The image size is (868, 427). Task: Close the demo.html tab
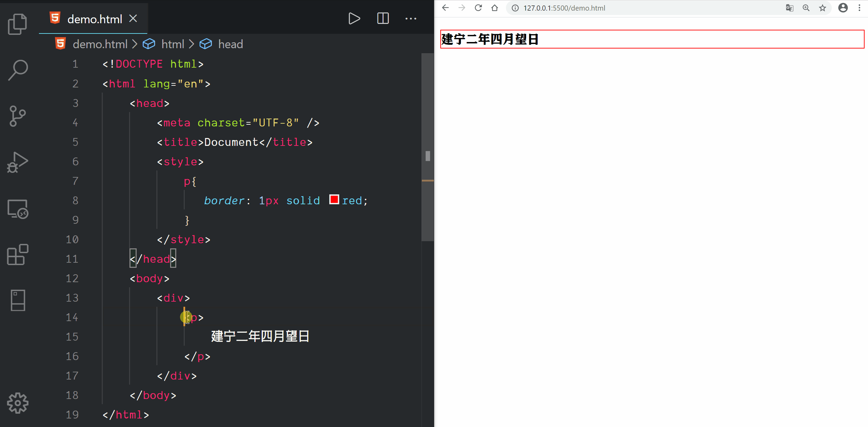click(133, 18)
